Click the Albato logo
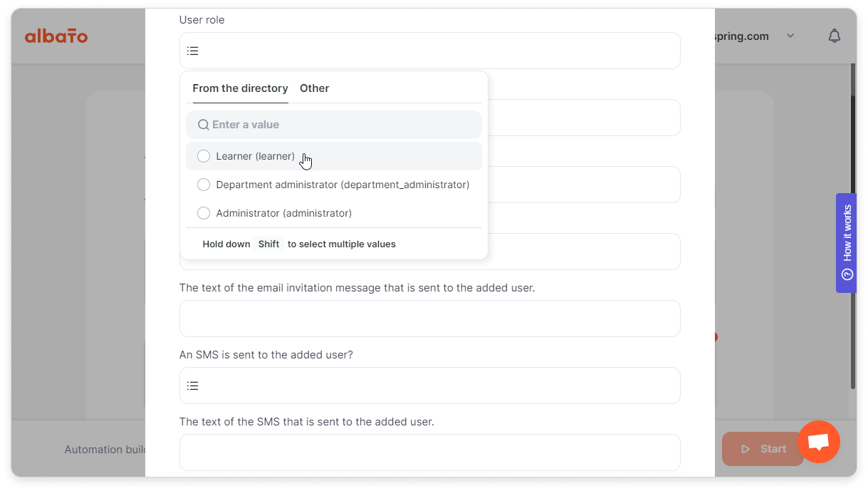 (x=56, y=36)
